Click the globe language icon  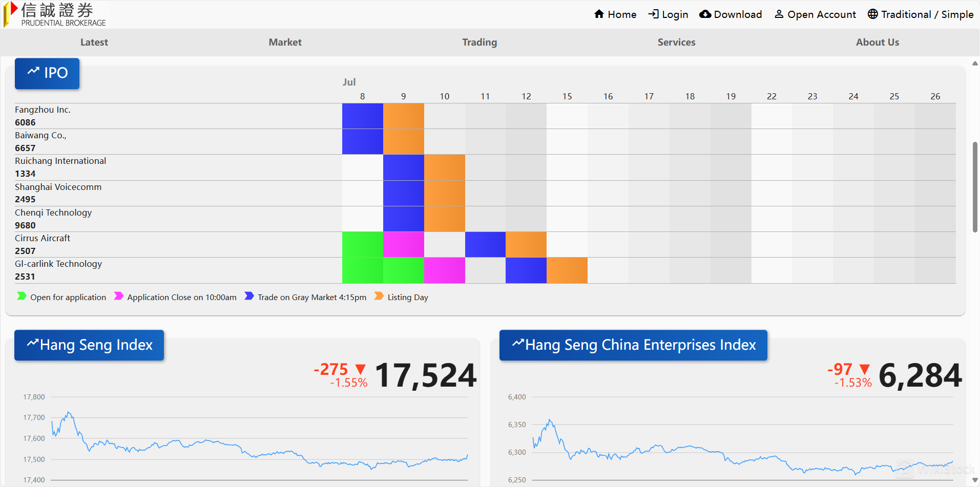tap(872, 14)
